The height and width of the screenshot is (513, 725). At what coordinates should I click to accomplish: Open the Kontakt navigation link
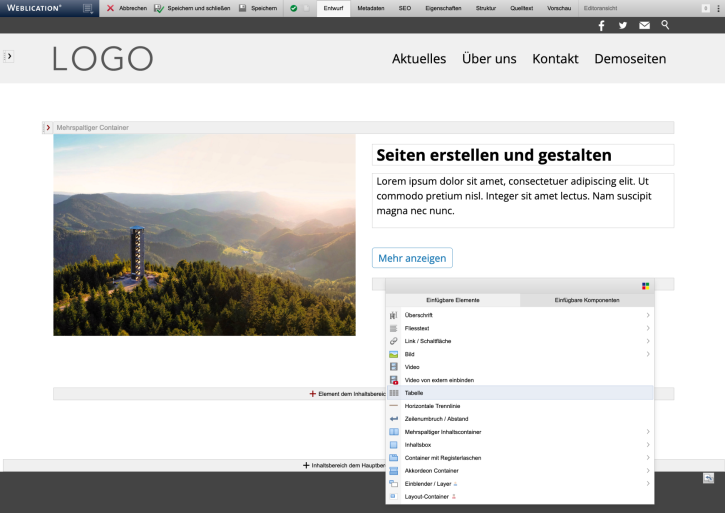click(x=555, y=59)
